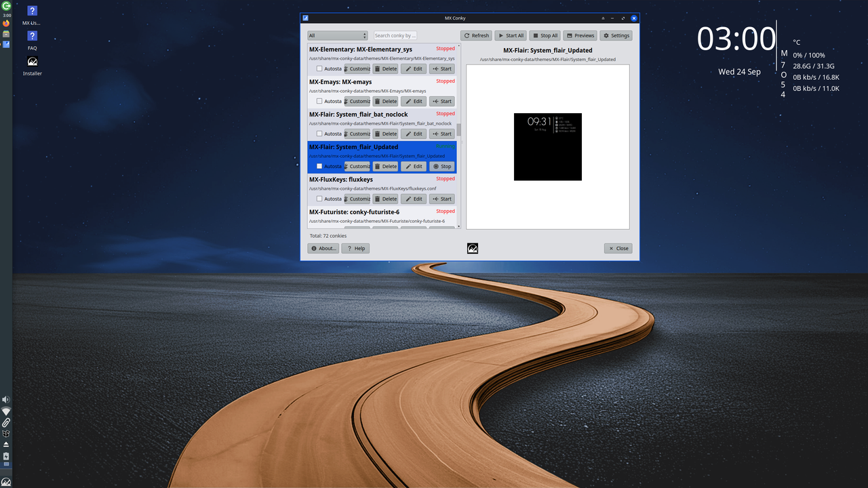Open the volume control tray icon
This screenshot has width=868, height=488.
[x=6, y=401]
